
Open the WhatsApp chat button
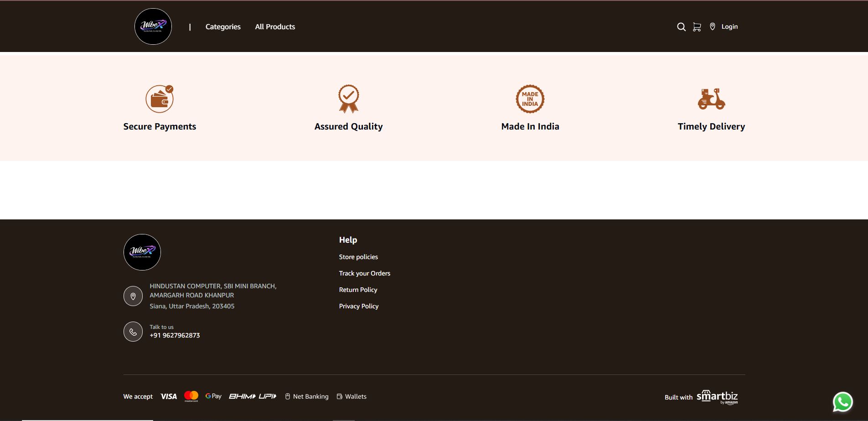tap(842, 402)
